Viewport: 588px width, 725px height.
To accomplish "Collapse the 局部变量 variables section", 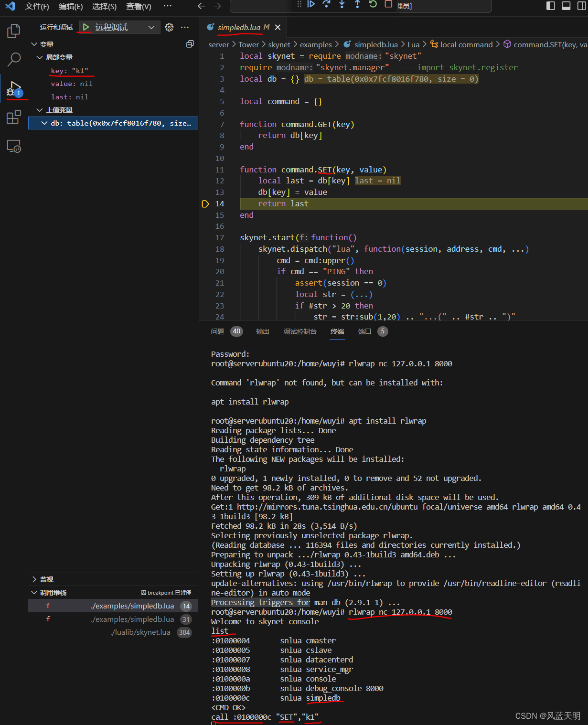I will click(40, 57).
